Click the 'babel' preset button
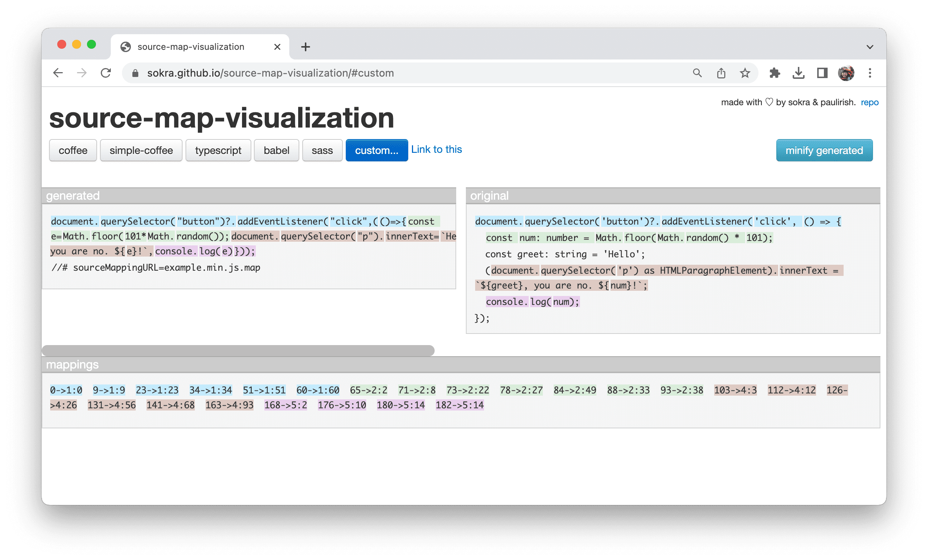The width and height of the screenshot is (928, 560). 276,151
